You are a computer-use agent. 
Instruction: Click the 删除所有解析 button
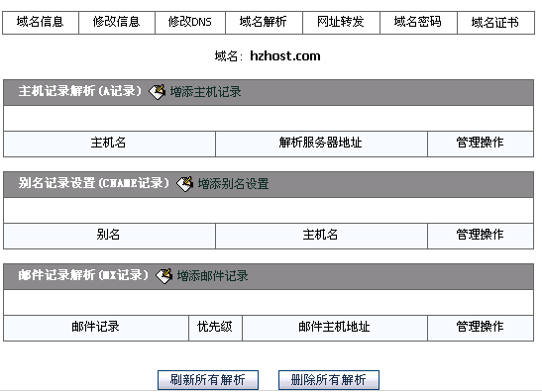[329, 380]
